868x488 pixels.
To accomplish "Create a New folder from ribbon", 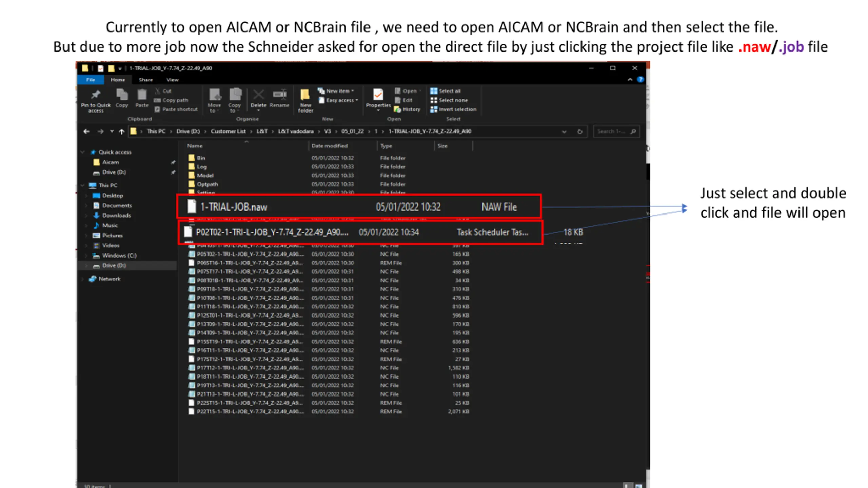I will (305, 101).
